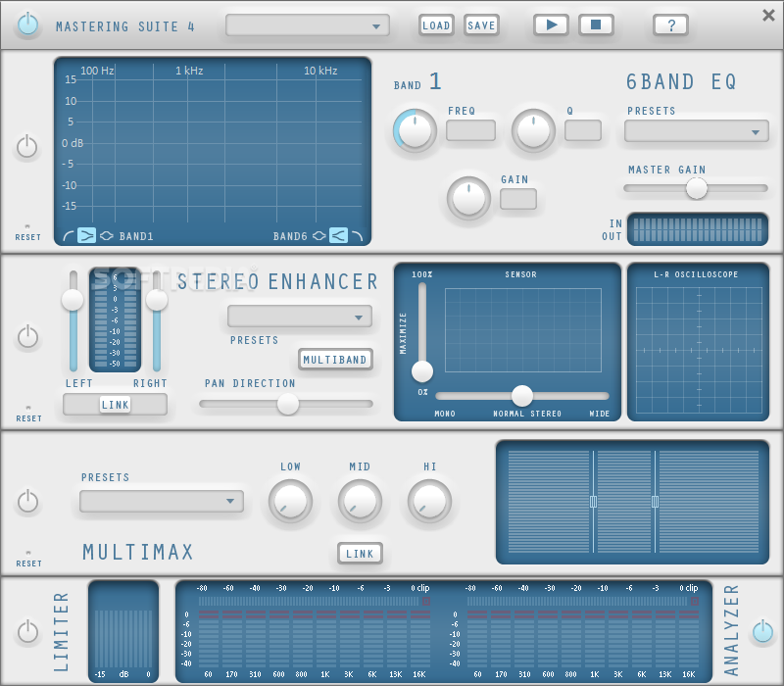
Task: Toggle the Stereo Enhancer power button
Action: point(27,336)
